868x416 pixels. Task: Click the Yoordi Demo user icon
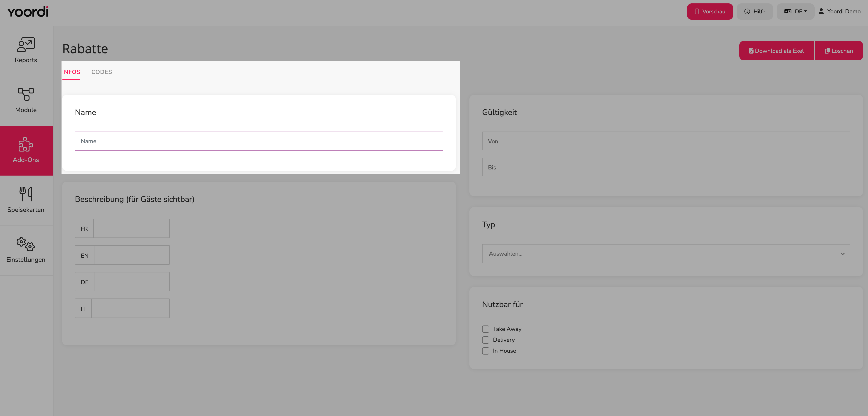coord(821,11)
